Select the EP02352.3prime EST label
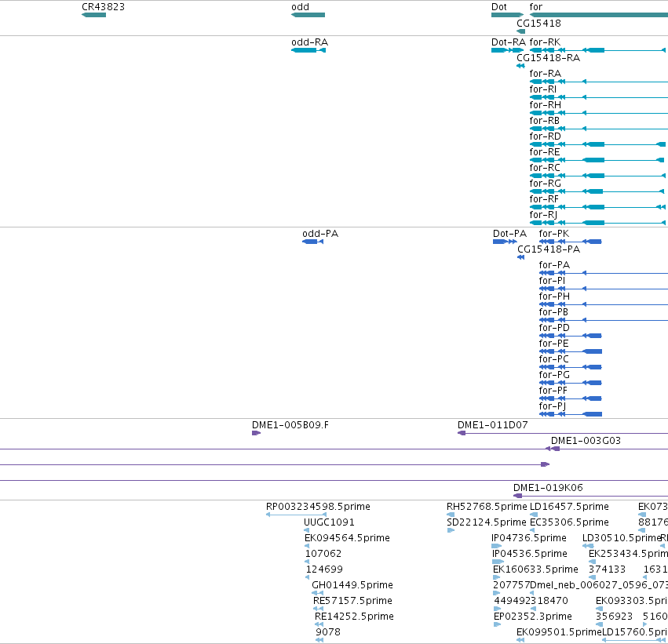This screenshot has height=644, width=668. (532, 617)
